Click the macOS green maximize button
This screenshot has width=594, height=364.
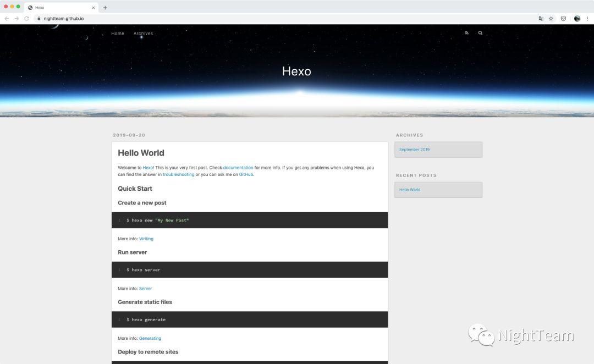tap(18, 7)
